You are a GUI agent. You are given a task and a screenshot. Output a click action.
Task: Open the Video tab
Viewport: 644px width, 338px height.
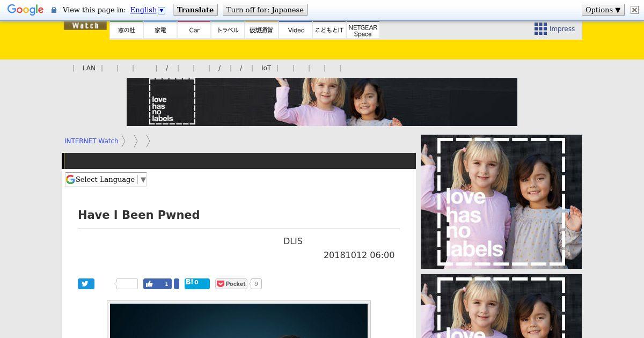coord(296,30)
